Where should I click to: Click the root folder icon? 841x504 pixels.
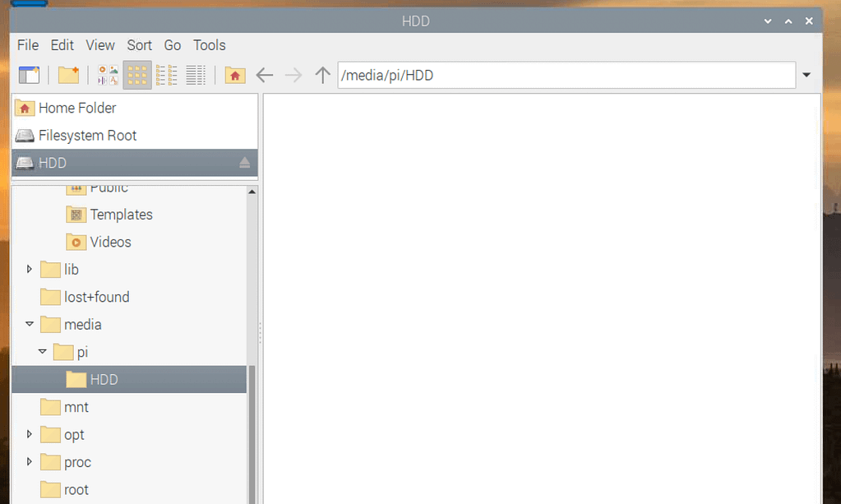point(50,490)
